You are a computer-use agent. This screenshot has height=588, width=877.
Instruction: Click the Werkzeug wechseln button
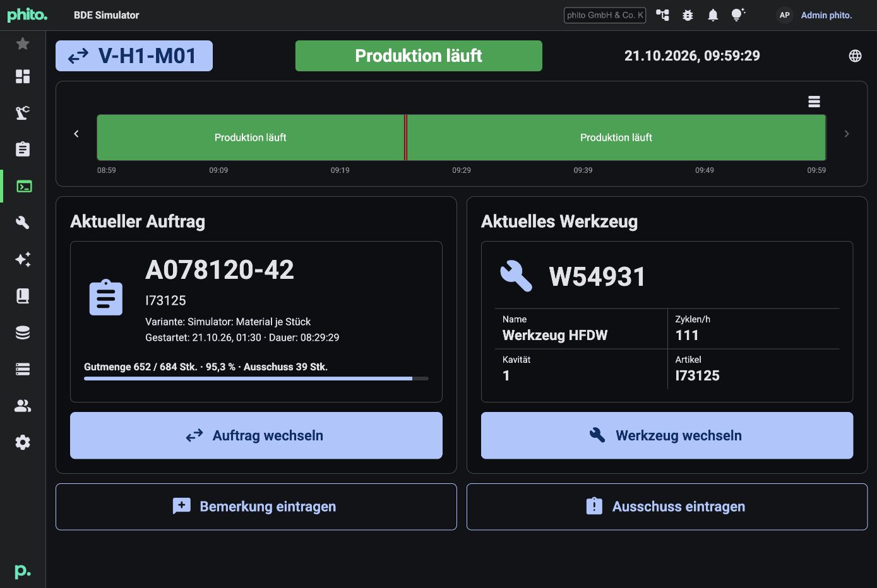667,435
